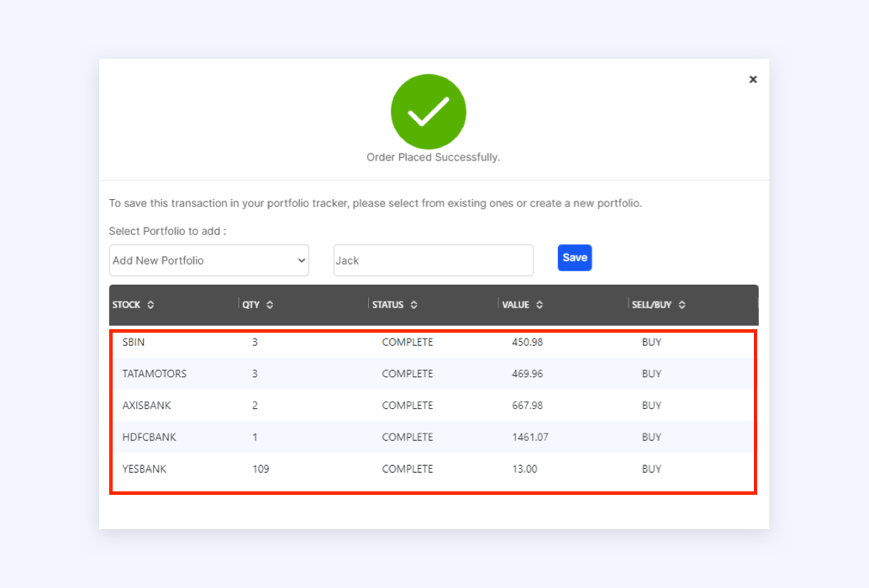Click the SELL/BUY column header label
The height and width of the screenshot is (588, 869).
click(x=652, y=305)
